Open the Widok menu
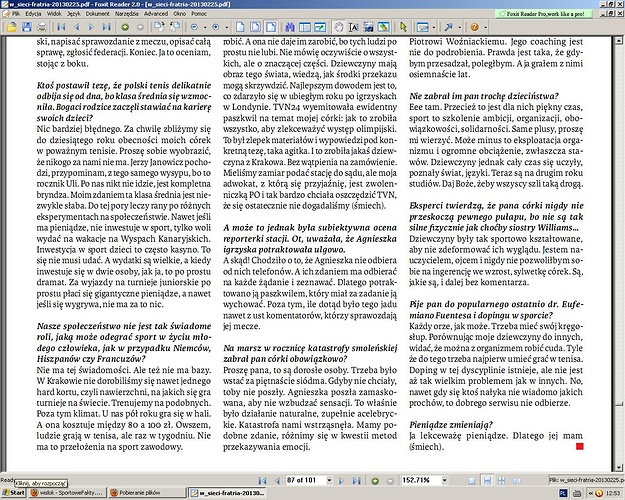The height and width of the screenshot is (500, 625). pos(54,14)
